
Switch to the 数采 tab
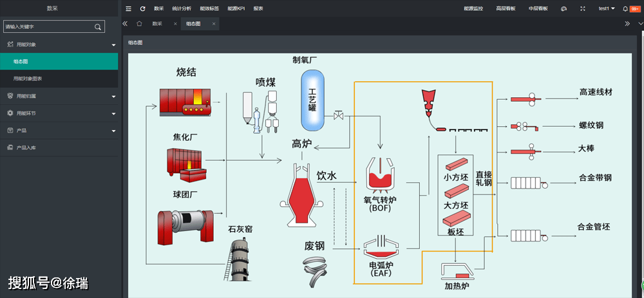[158, 24]
